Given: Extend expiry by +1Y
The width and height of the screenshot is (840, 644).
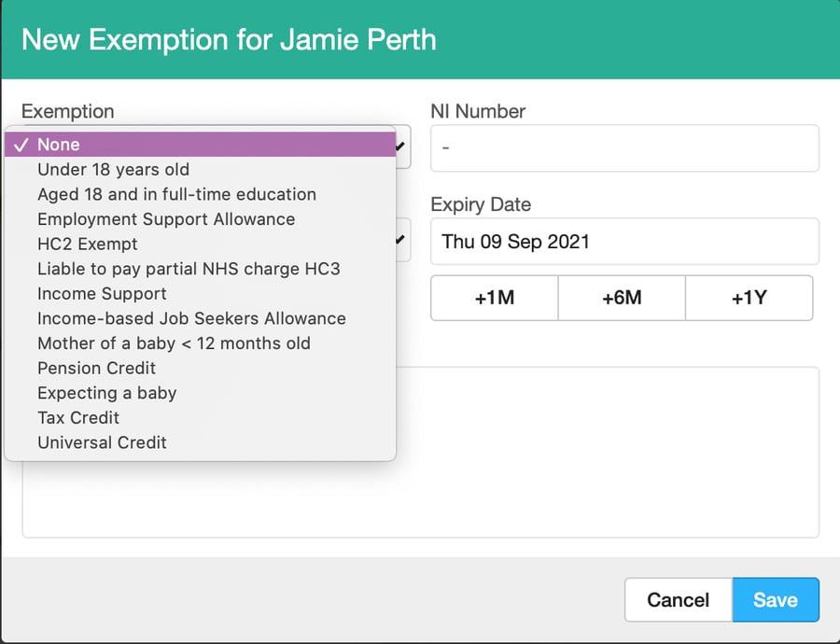Looking at the screenshot, I should 749,299.
